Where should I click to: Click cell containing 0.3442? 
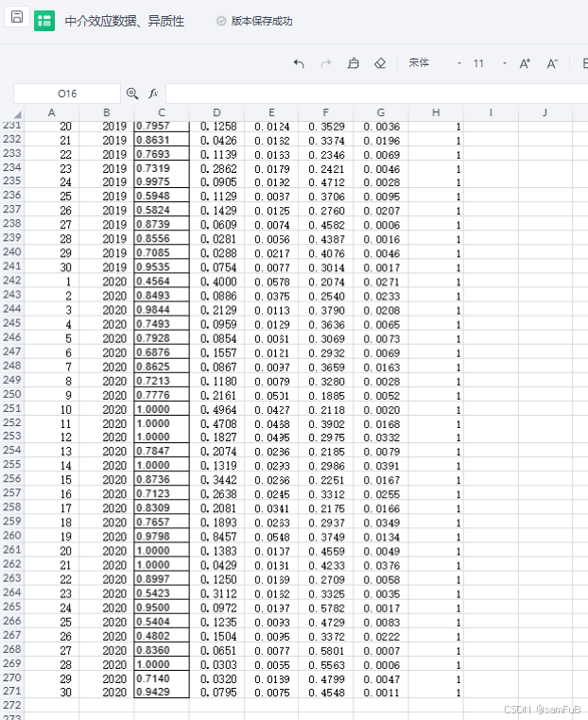tap(216, 479)
